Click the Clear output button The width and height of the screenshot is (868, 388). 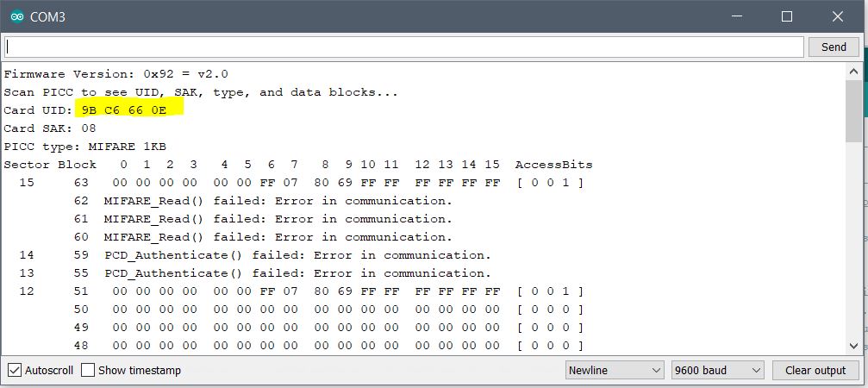click(x=815, y=371)
